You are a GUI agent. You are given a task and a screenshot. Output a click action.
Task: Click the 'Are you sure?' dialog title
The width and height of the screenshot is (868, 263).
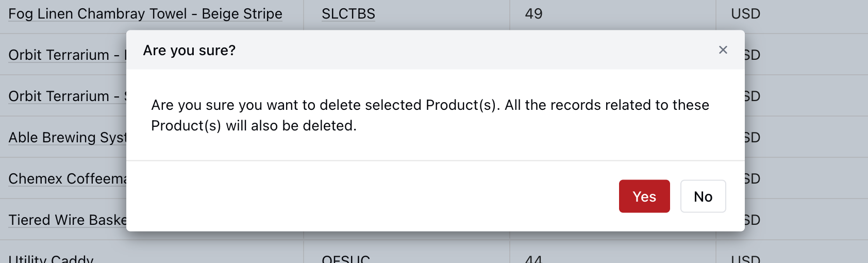tap(189, 51)
